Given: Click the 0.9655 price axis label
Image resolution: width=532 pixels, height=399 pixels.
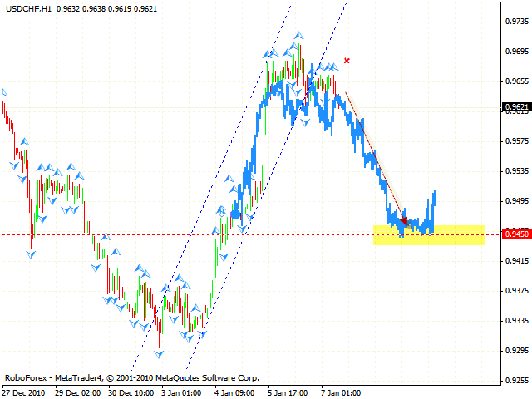Looking at the screenshot, I should (517, 81).
